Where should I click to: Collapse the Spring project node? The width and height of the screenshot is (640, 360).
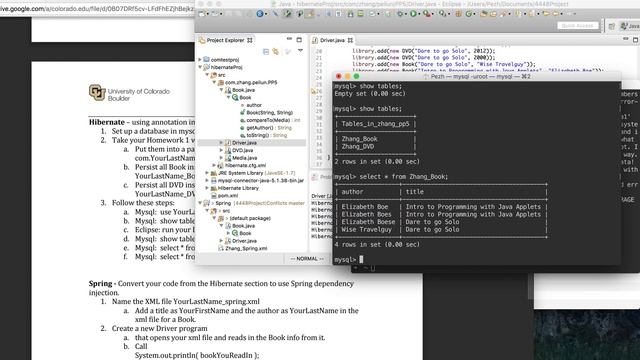pos(200,203)
